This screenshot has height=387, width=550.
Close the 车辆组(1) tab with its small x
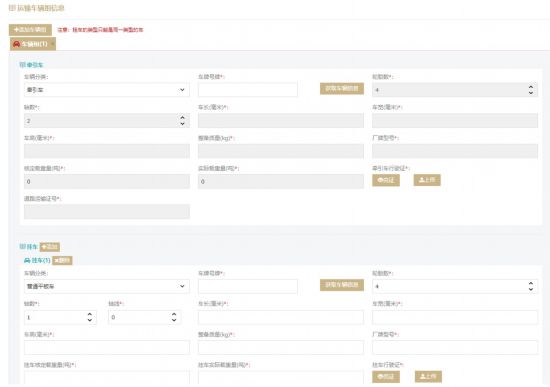pos(53,44)
